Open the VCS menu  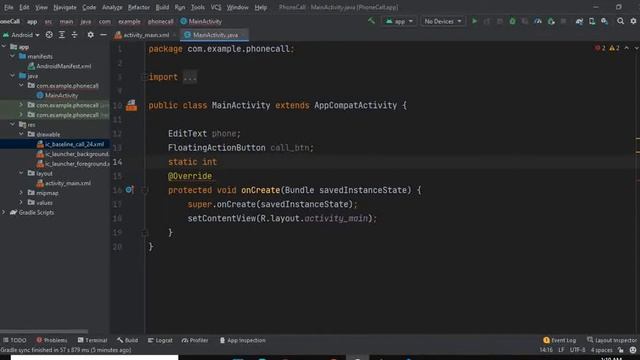216,7
